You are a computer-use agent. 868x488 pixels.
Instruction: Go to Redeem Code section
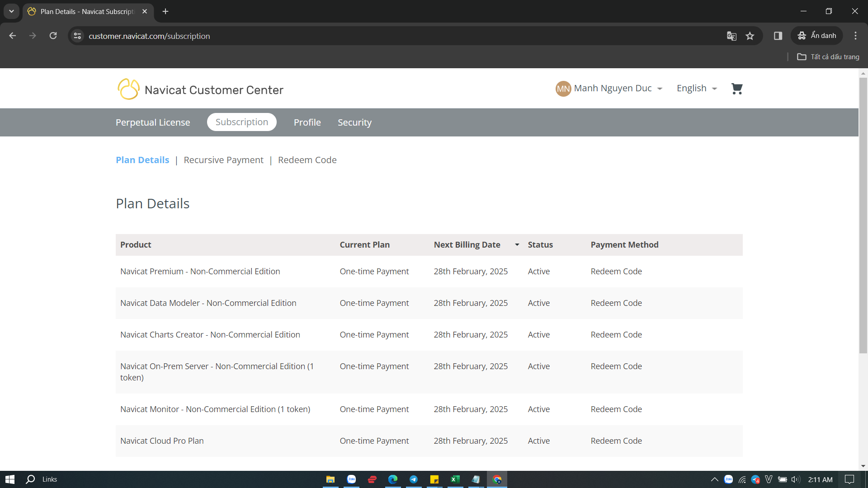(x=307, y=160)
